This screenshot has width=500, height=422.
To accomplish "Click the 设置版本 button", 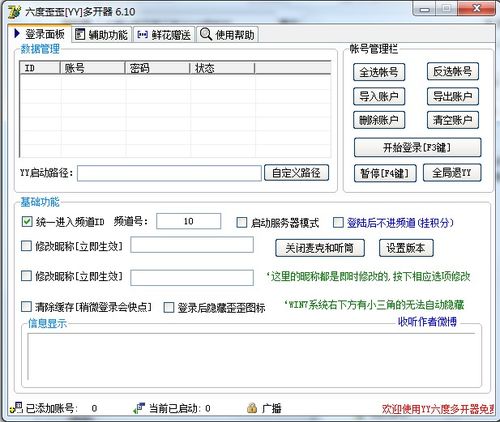I will [x=406, y=248].
